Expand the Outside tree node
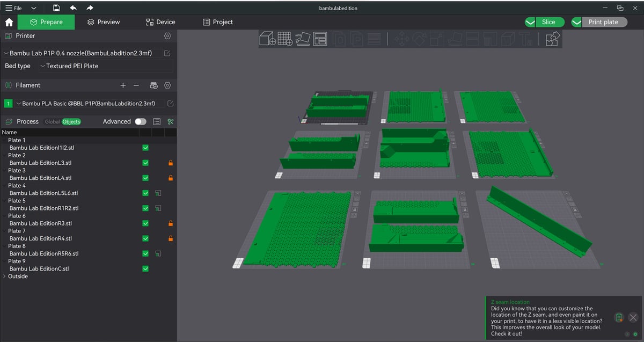The width and height of the screenshot is (644, 342). pyautogui.click(x=4, y=276)
